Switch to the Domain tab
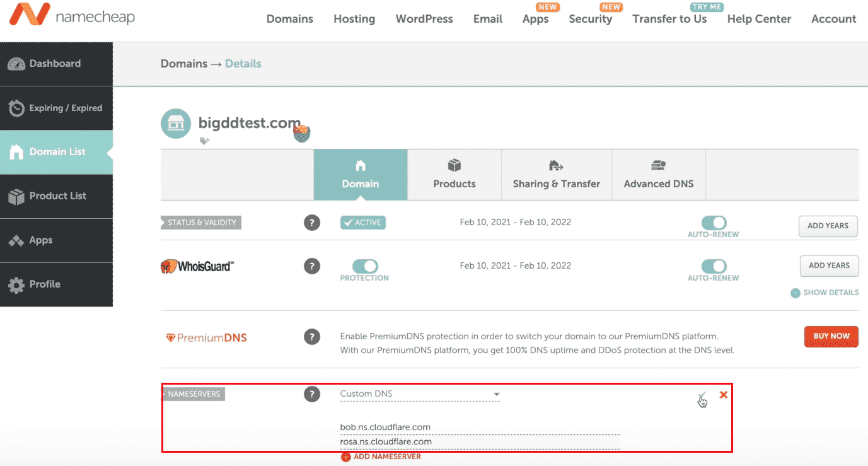Screen dimensions: 868x466 click(361, 175)
